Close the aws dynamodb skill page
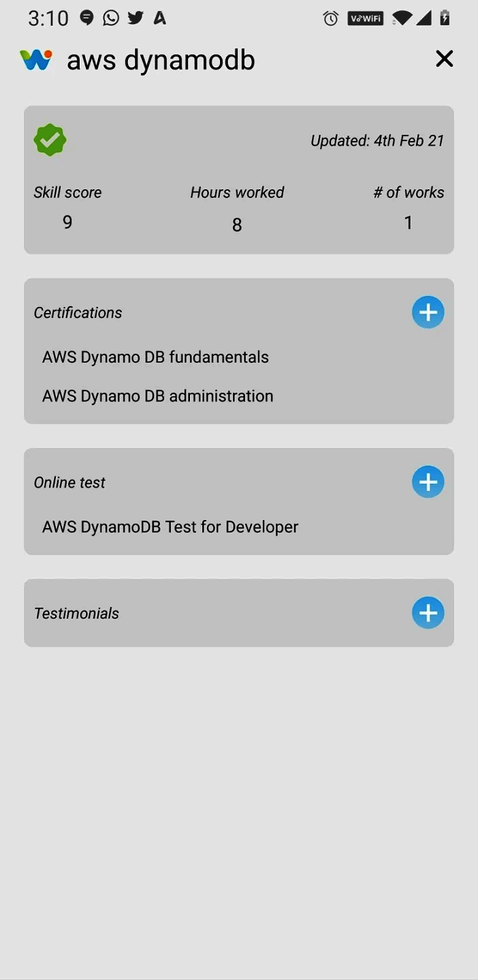 tap(444, 59)
